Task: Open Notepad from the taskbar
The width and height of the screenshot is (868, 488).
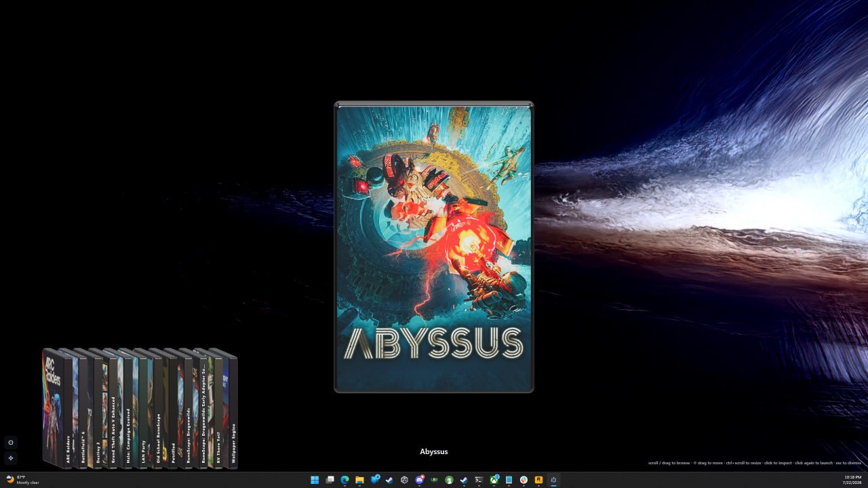Action: [x=509, y=480]
